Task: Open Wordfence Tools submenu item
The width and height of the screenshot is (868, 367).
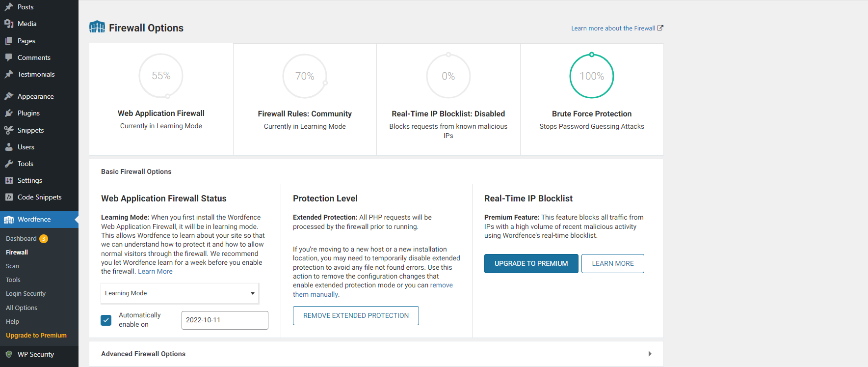Action: tap(13, 280)
